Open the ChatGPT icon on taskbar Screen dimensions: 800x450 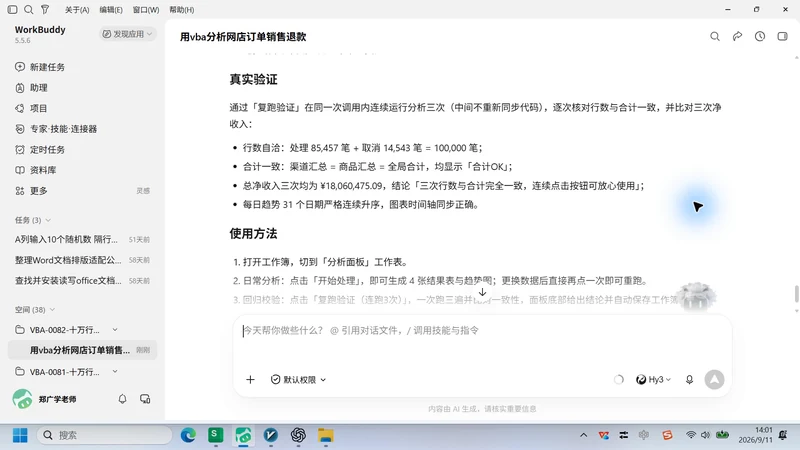tap(298, 435)
